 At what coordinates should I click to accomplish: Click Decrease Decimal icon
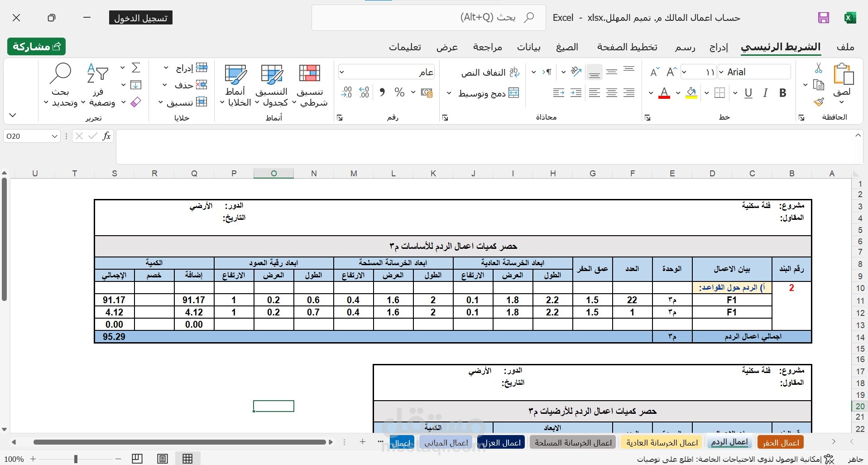coord(347,93)
